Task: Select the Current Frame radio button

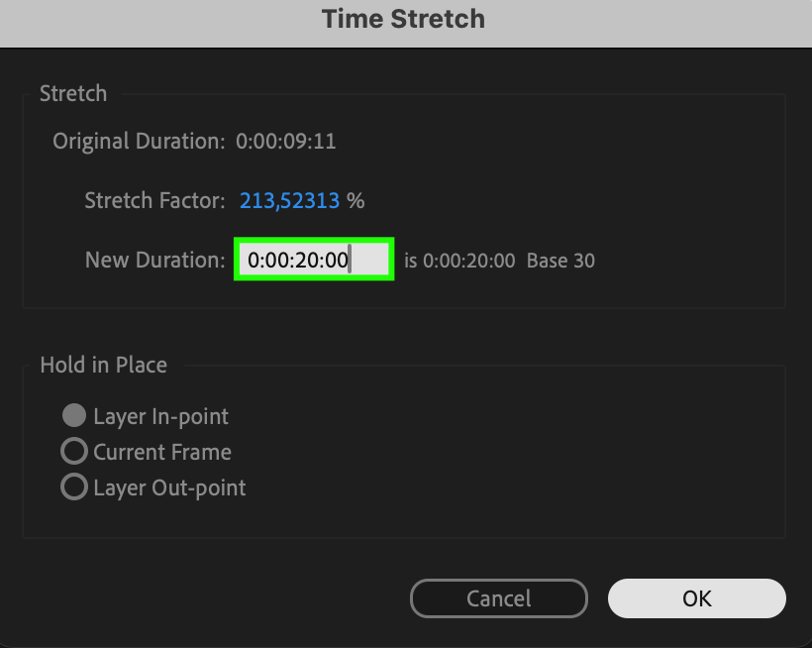Action: coord(74,452)
